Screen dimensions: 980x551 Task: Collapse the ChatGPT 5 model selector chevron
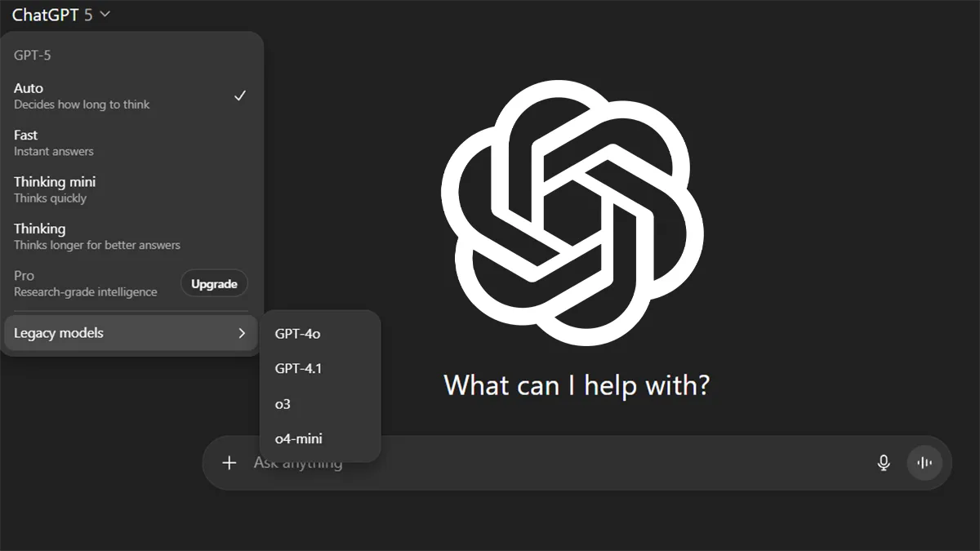pos(105,15)
